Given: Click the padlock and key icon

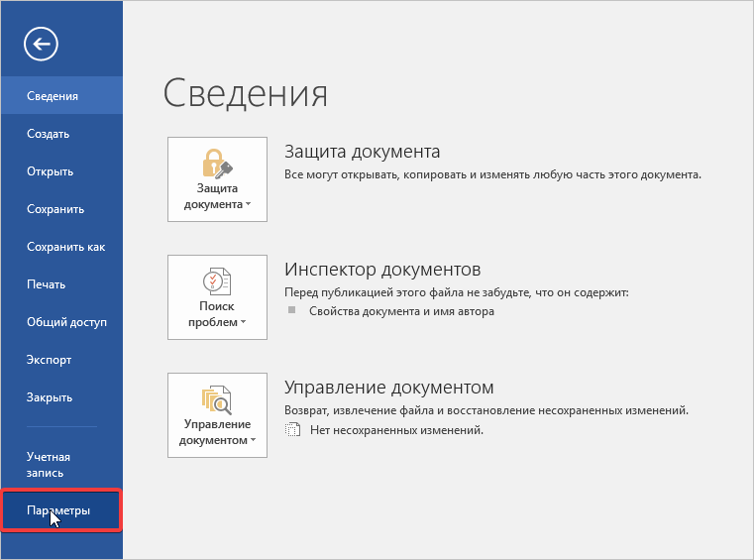Looking at the screenshot, I should [217, 161].
